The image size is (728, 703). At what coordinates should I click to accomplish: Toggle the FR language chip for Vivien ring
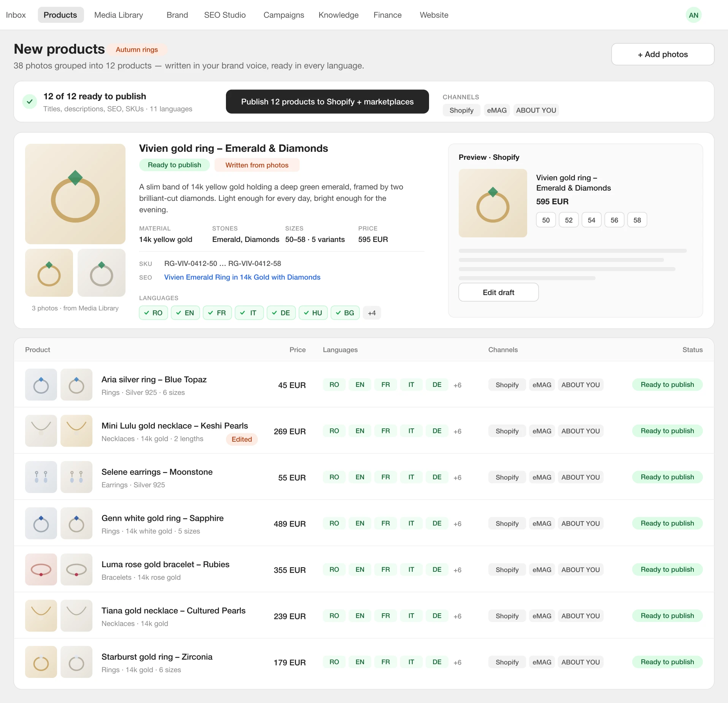pyautogui.click(x=218, y=313)
